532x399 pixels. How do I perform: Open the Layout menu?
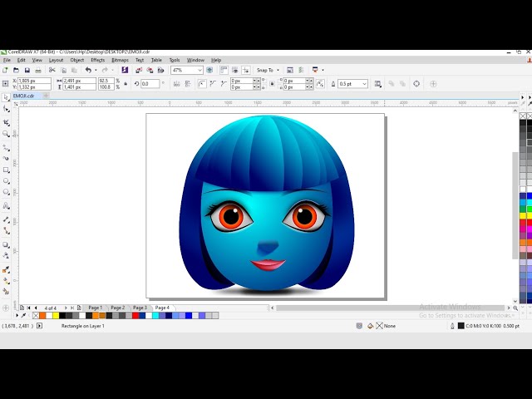coord(56,60)
